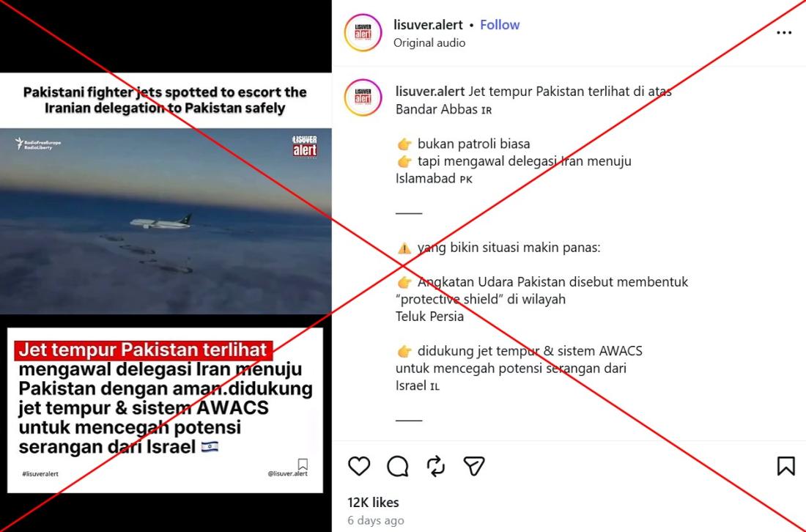Select the #lisuveralert hashtag in image

click(40, 474)
